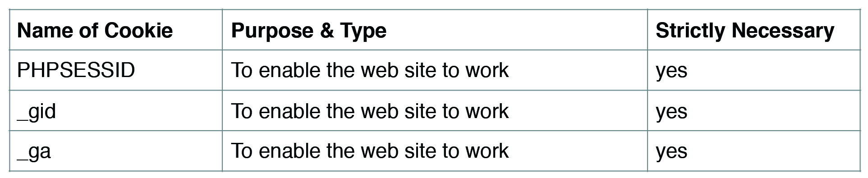The width and height of the screenshot is (868, 178).
Task: Click "yes" in the _ga row
Action: tap(671, 153)
